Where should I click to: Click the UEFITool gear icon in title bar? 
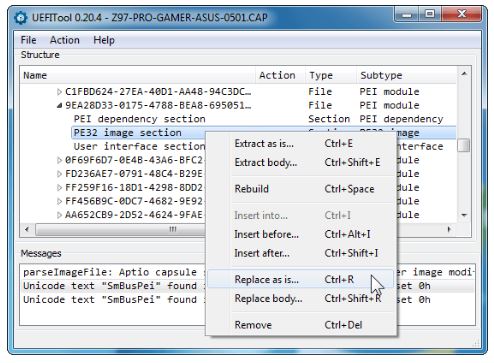click(x=21, y=17)
